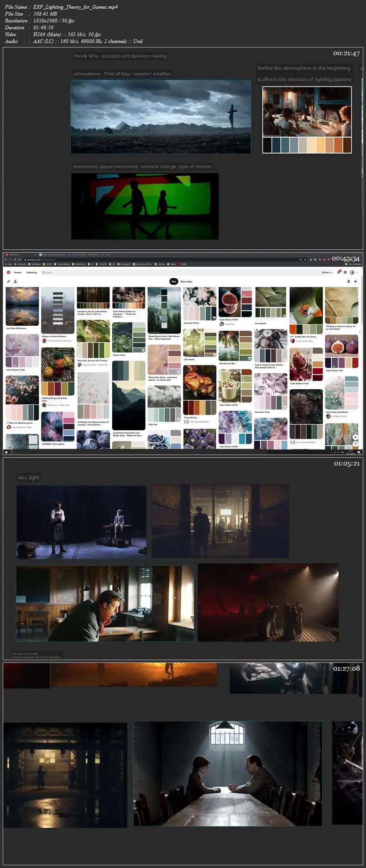
Task: Click the board share upload icon
Action: pyautogui.click(x=15, y=281)
